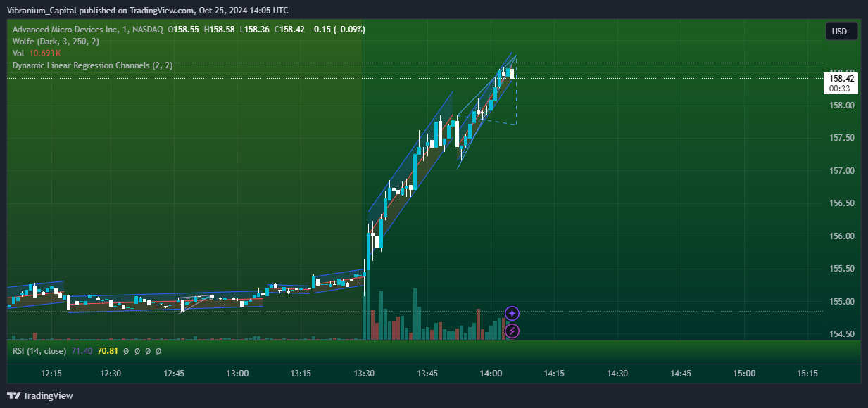Click the Vibranium_Capital published header text
This screenshot has width=868, height=408.
tap(147, 10)
